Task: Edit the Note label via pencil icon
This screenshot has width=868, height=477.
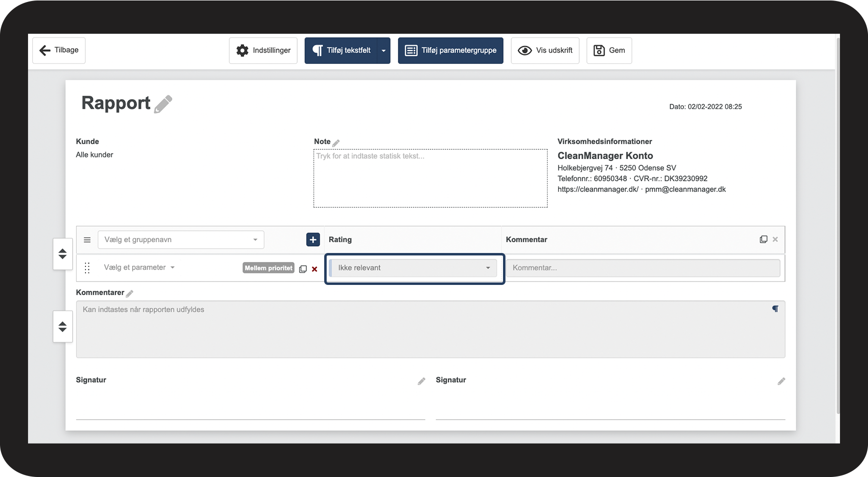Action: 336,142
